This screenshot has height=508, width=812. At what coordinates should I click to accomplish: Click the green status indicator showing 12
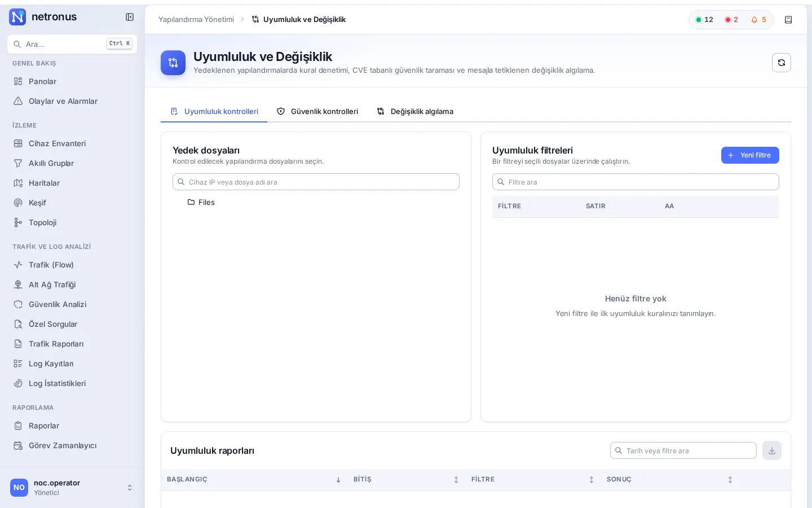tap(704, 20)
